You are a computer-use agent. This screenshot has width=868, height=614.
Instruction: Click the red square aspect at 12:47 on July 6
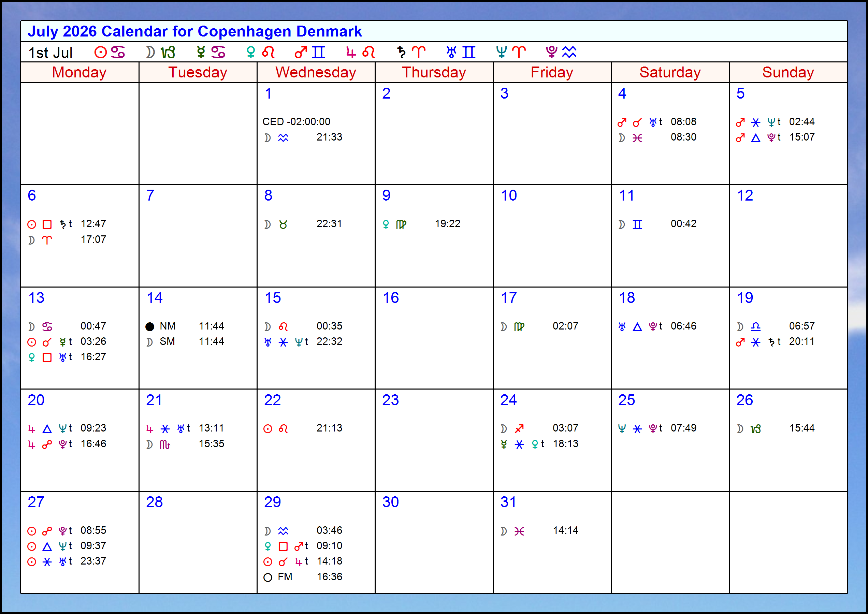click(x=47, y=224)
